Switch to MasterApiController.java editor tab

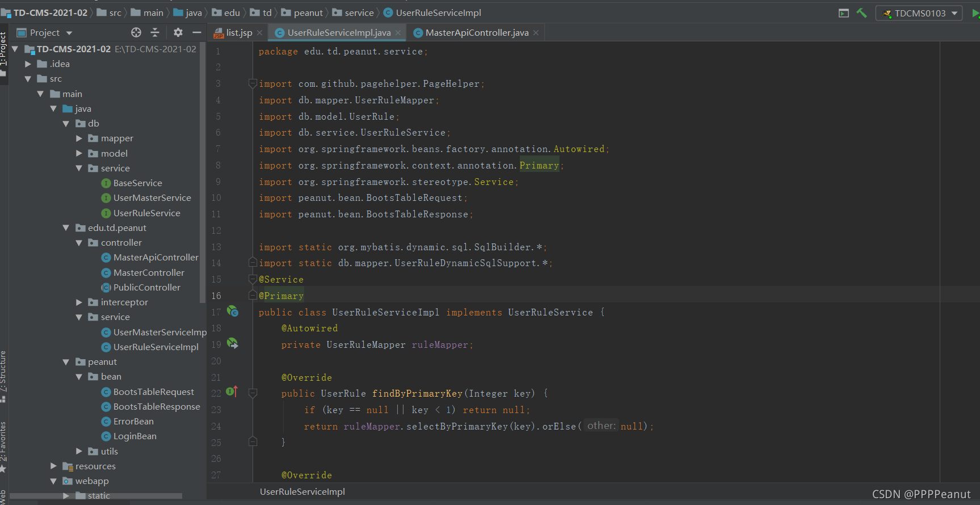click(x=472, y=32)
